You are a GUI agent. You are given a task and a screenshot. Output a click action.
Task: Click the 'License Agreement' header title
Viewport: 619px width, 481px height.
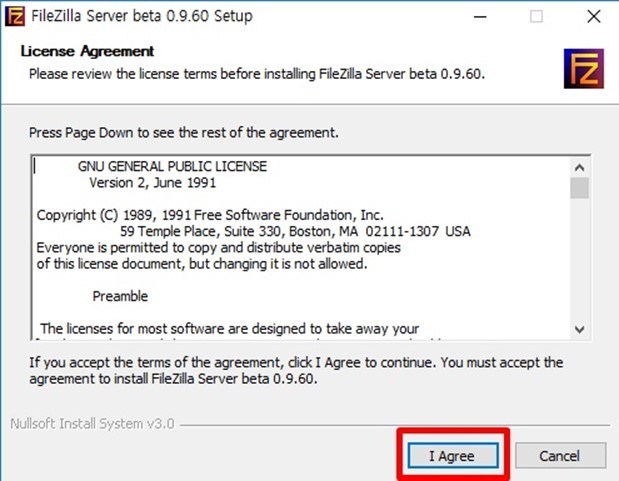pos(87,51)
